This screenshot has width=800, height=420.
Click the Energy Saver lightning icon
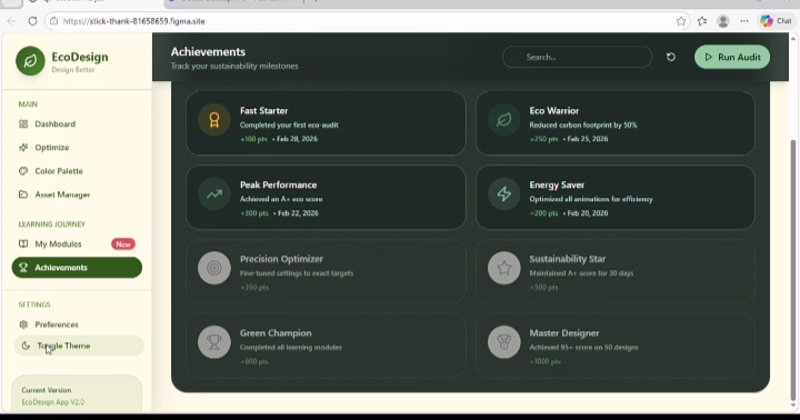click(x=504, y=194)
